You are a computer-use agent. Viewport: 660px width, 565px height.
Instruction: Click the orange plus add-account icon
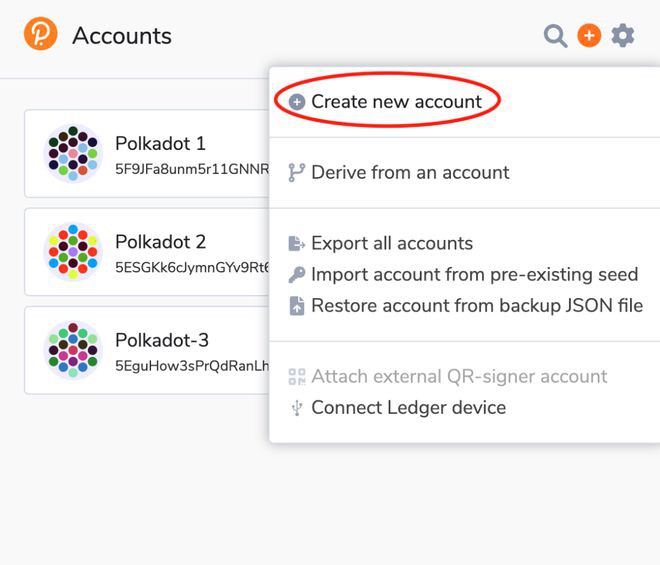[x=589, y=36]
